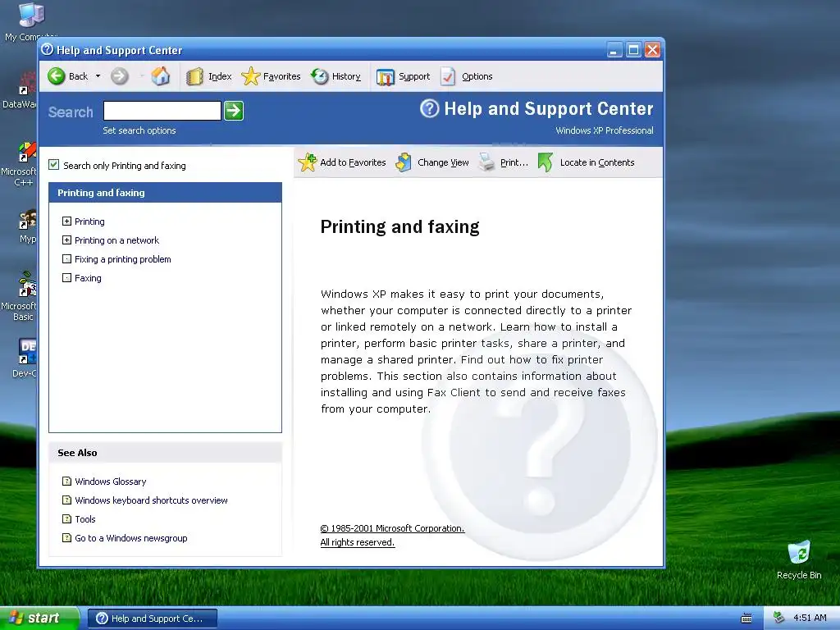Focus the Search text field
This screenshot has width=840, height=630.
click(x=162, y=111)
